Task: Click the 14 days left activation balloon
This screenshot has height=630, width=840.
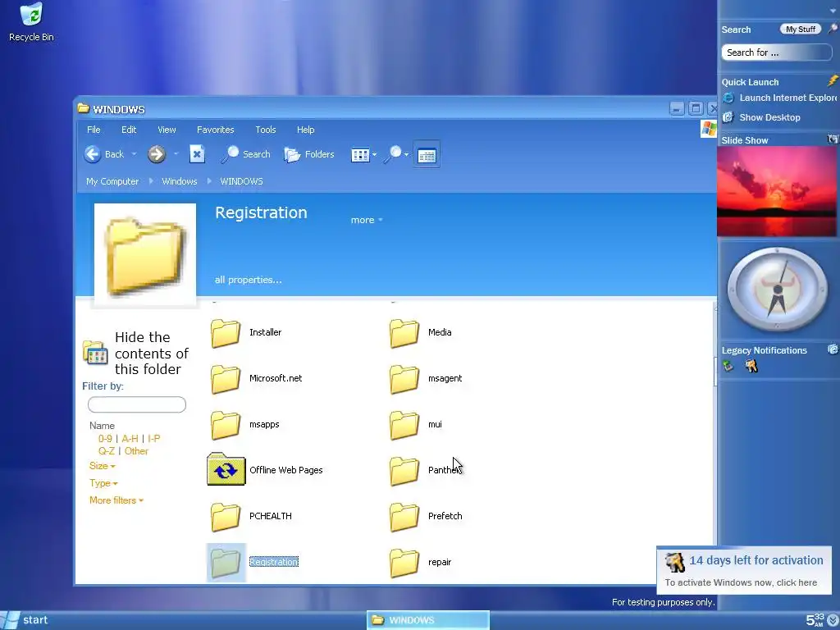Action: (x=744, y=570)
